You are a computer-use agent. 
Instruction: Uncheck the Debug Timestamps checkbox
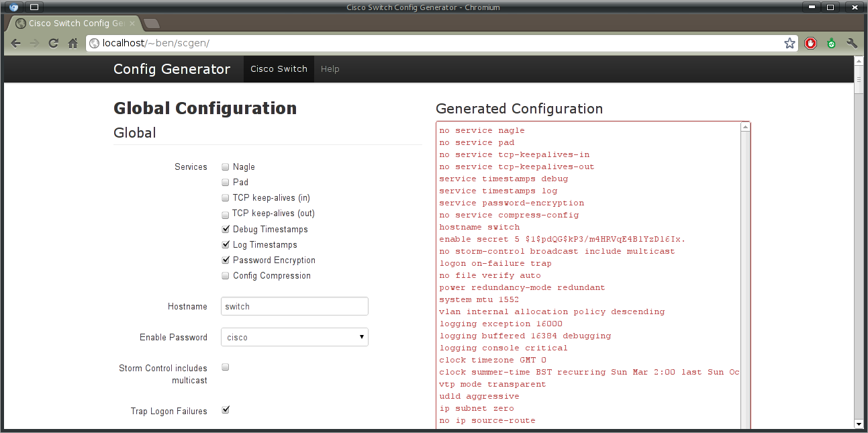pyautogui.click(x=226, y=229)
